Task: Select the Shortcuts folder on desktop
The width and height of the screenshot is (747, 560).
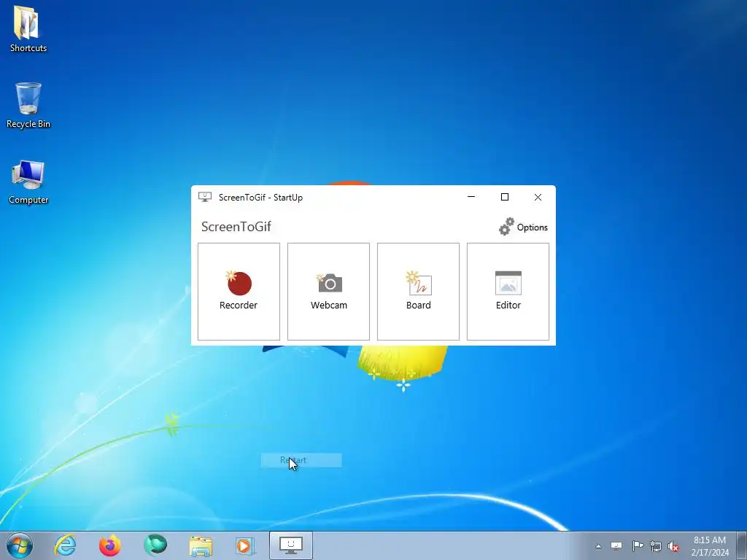Action: [28, 28]
